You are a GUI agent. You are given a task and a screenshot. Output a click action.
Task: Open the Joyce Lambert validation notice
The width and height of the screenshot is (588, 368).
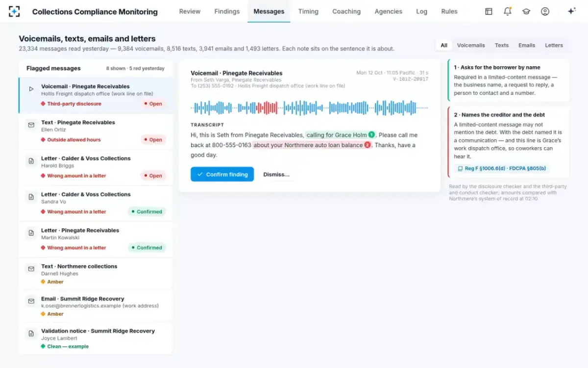tap(96, 339)
